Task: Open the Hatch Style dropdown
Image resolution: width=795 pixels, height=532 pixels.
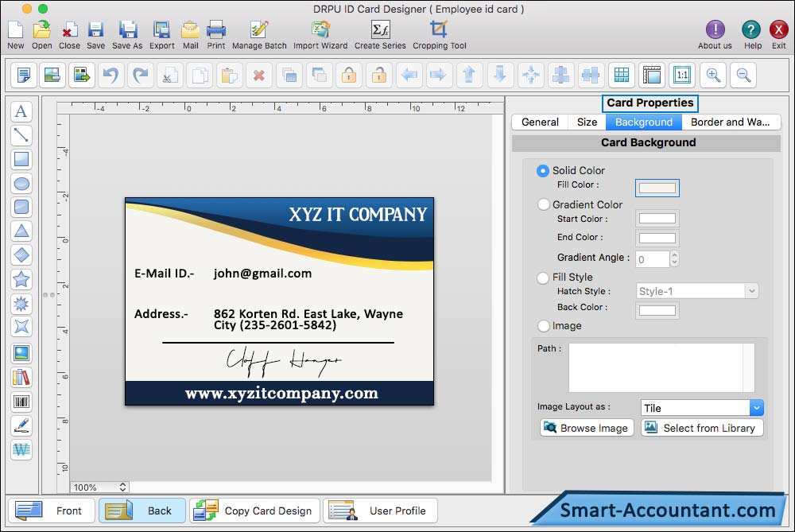Action: tap(697, 291)
